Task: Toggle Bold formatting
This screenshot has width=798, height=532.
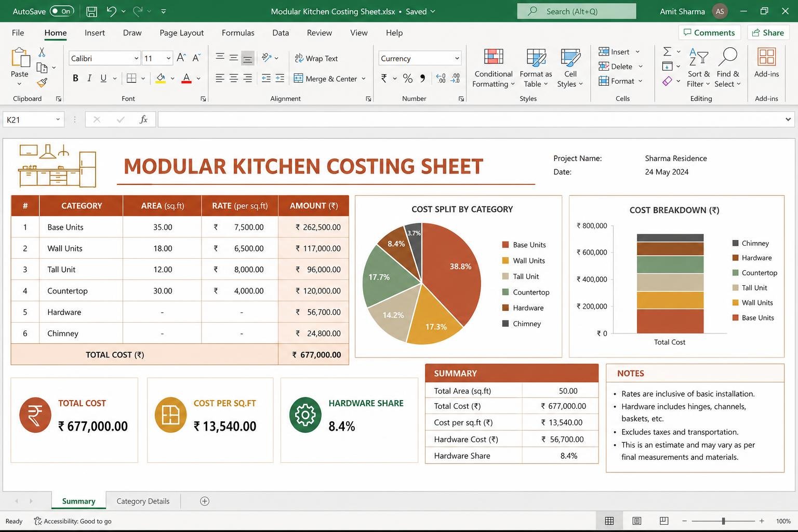Action: point(75,78)
